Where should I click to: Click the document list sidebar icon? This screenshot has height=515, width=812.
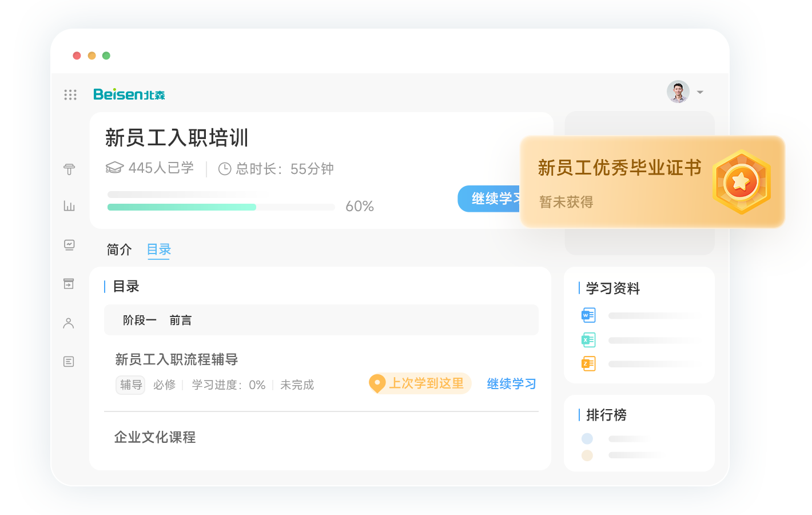point(69,362)
